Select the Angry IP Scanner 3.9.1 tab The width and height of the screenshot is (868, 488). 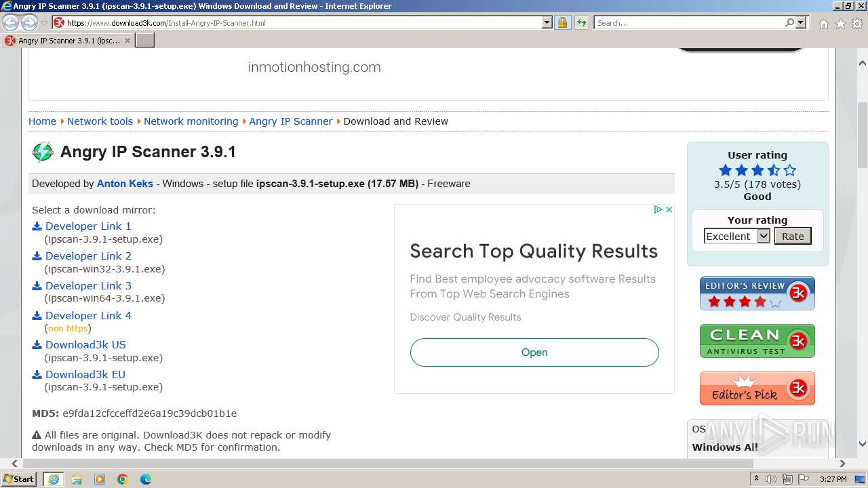coord(68,41)
